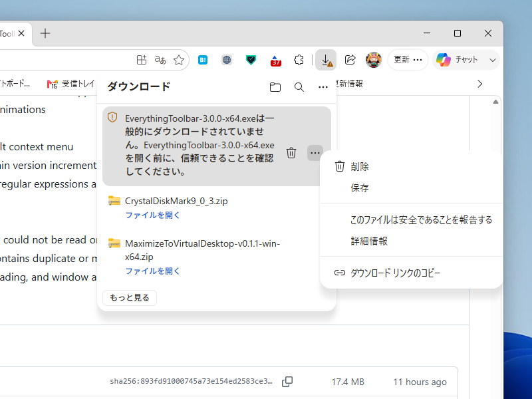532x399 pixels.
Task: Click the MaximizeToVirtualDesktop-v0.1.1-win-x64.zip file name
Action: pos(202,250)
